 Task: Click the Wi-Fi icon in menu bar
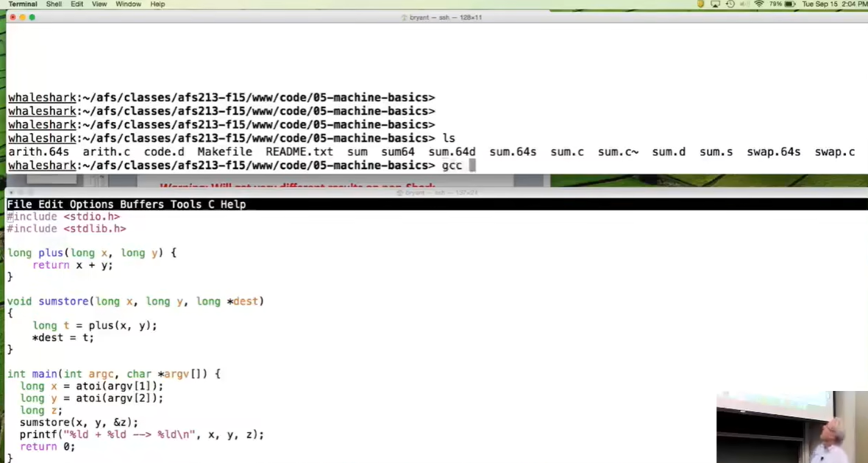[759, 4]
